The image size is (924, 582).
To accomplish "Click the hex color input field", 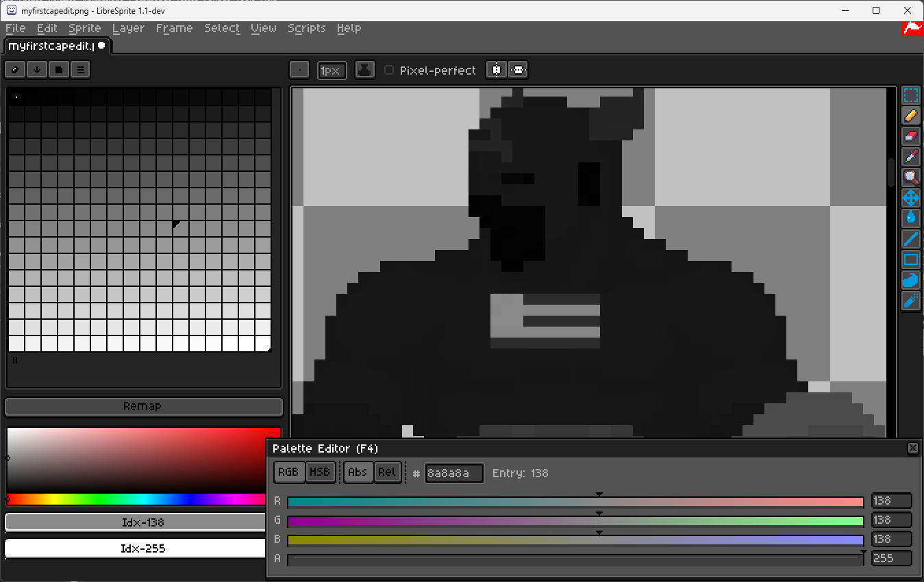I will [453, 473].
